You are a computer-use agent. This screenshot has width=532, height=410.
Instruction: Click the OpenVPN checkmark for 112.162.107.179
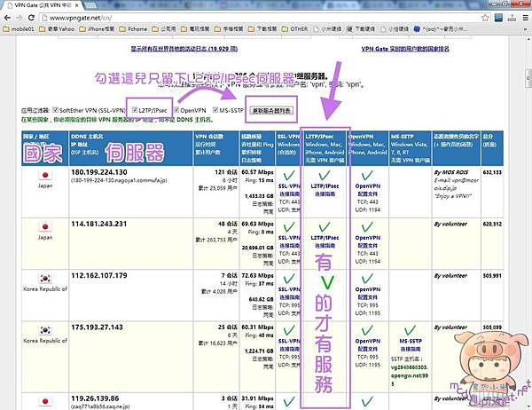click(367, 279)
